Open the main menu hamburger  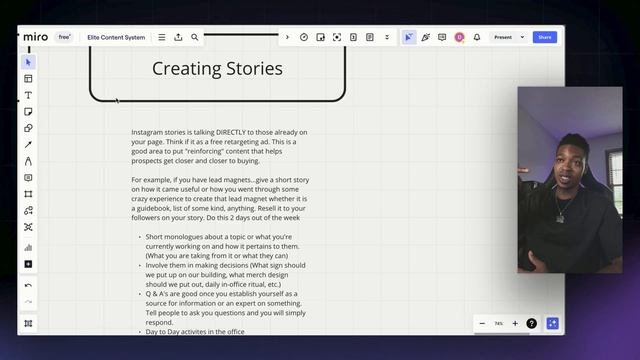pos(162,37)
